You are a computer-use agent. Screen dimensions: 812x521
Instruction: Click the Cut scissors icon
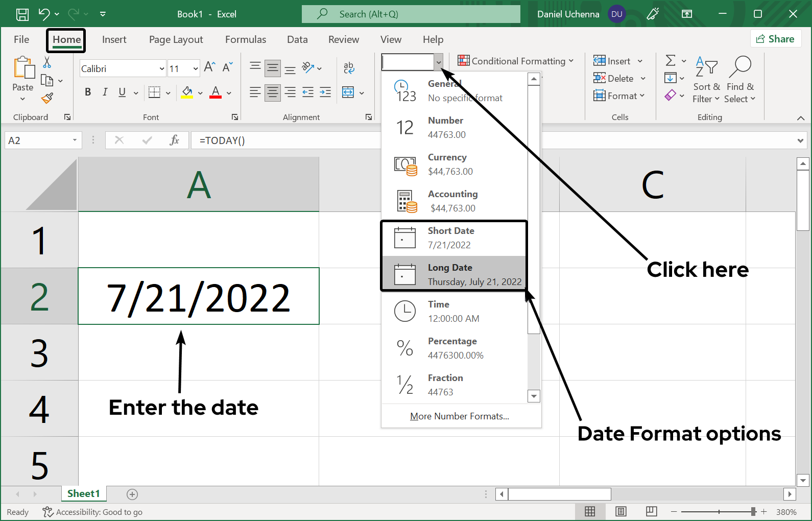pyautogui.click(x=47, y=62)
